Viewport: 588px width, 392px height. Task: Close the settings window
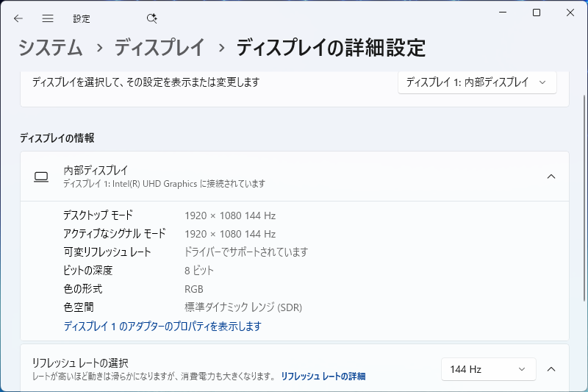click(x=570, y=13)
